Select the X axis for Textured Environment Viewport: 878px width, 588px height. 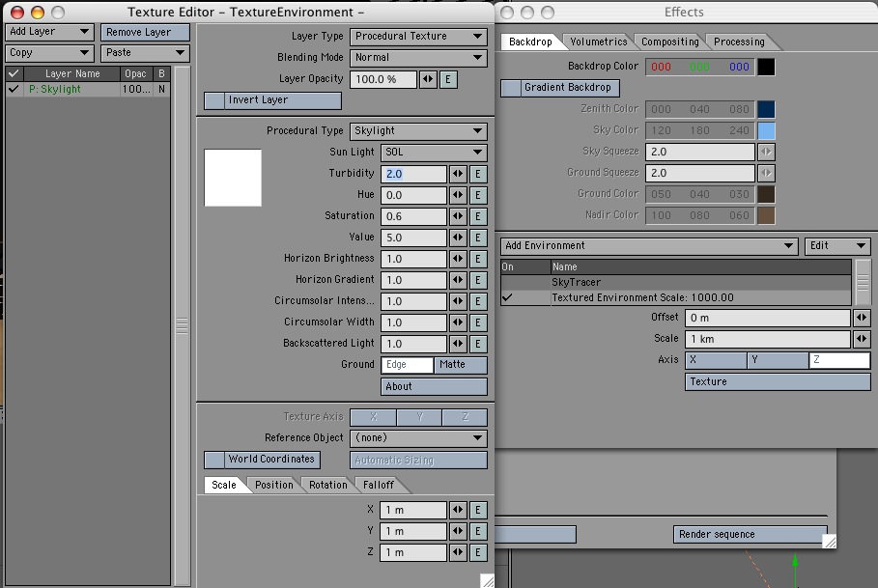pyautogui.click(x=716, y=360)
